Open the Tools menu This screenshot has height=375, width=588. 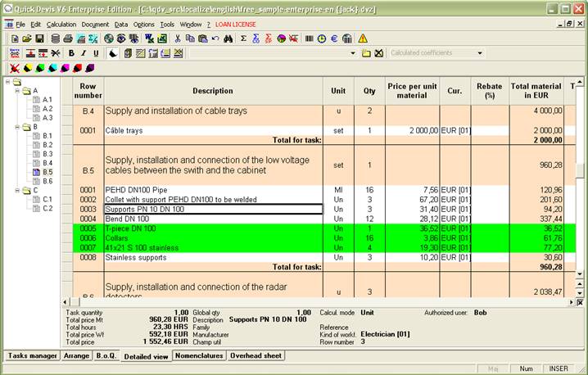(x=167, y=25)
